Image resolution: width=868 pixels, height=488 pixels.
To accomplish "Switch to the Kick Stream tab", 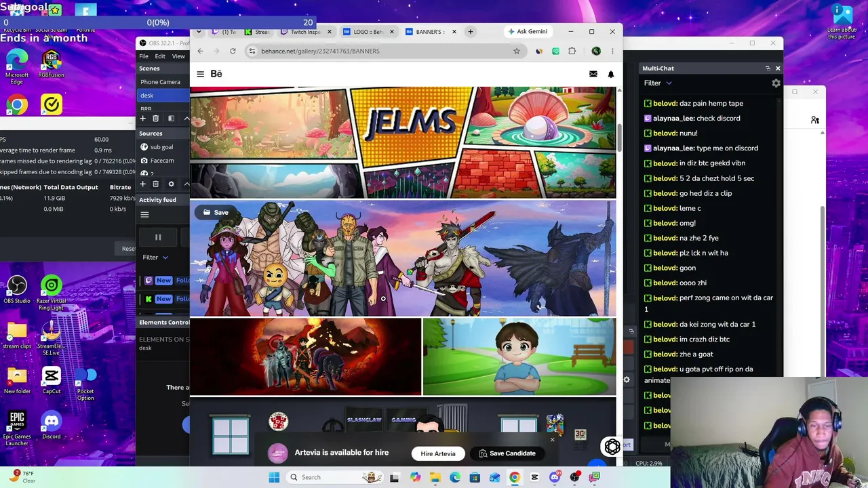I will click(x=256, y=32).
